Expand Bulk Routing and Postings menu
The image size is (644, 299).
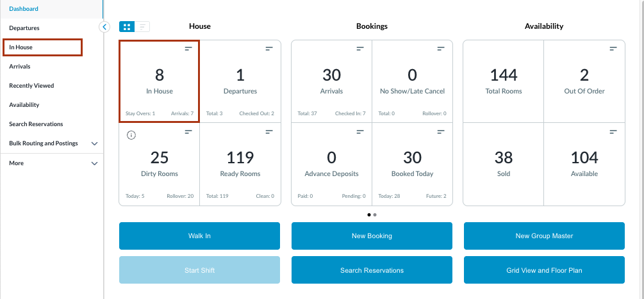[94, 143]
